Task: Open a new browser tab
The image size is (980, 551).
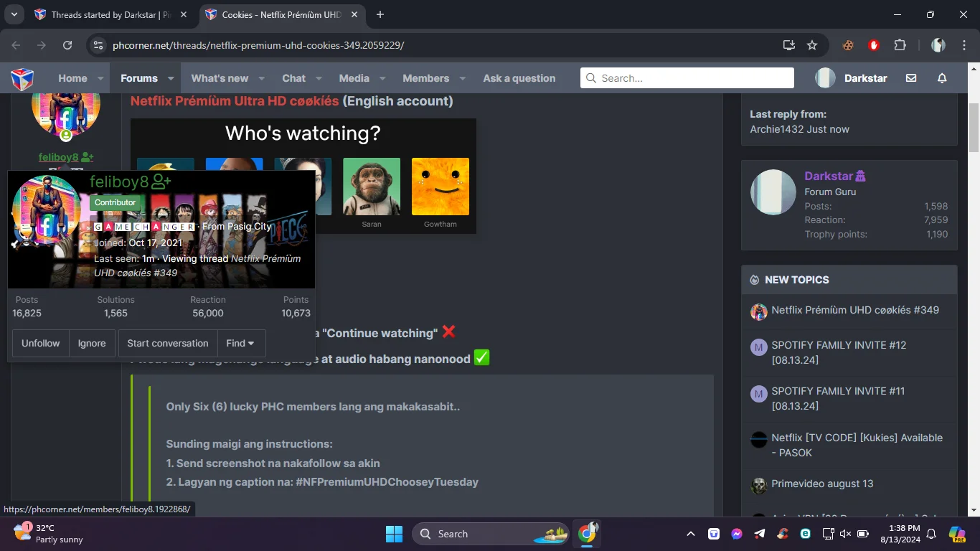Action: 380,14
